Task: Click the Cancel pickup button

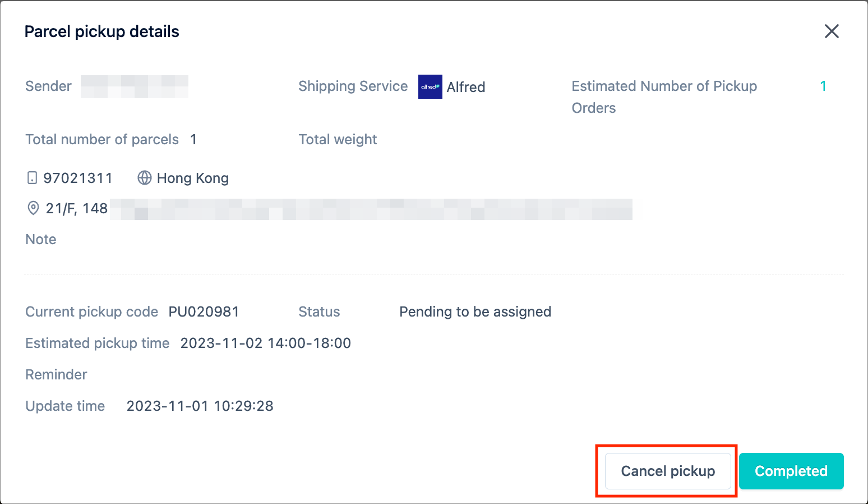Action: [668, 471]
